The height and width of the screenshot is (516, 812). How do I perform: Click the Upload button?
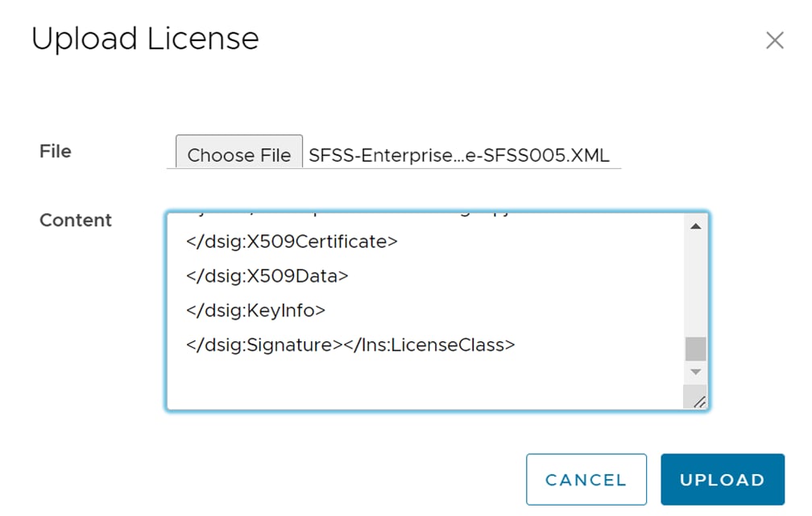pos(723,479)
